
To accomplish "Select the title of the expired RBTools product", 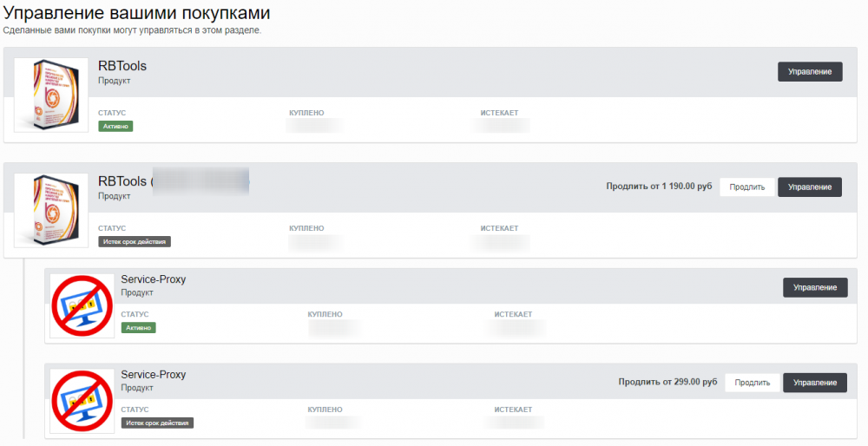I will tap(122, 181).
